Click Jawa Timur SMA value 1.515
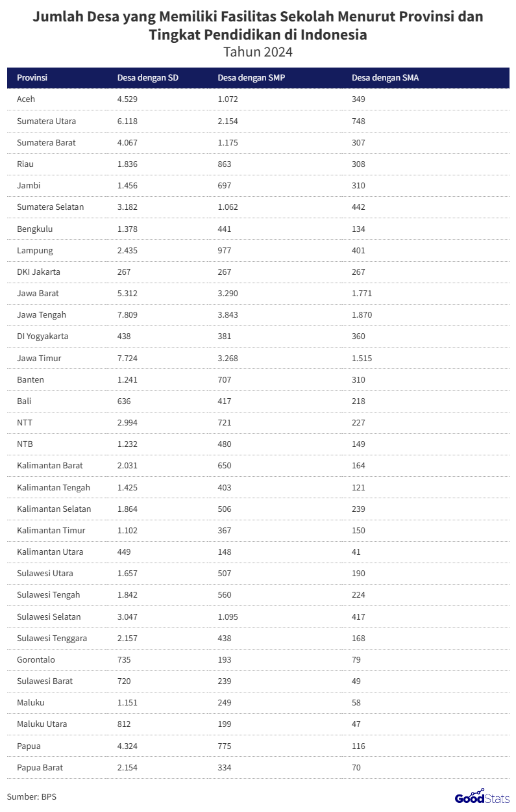 (362, 359)
